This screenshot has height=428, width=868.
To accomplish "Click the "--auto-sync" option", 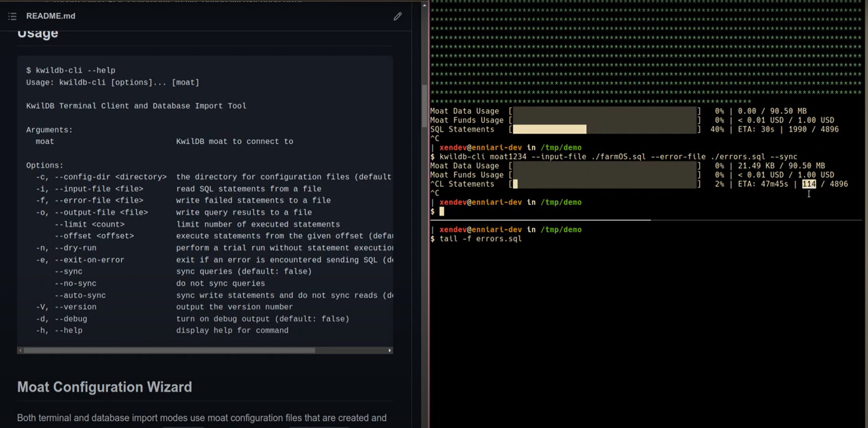I will [x=80, y=295].
